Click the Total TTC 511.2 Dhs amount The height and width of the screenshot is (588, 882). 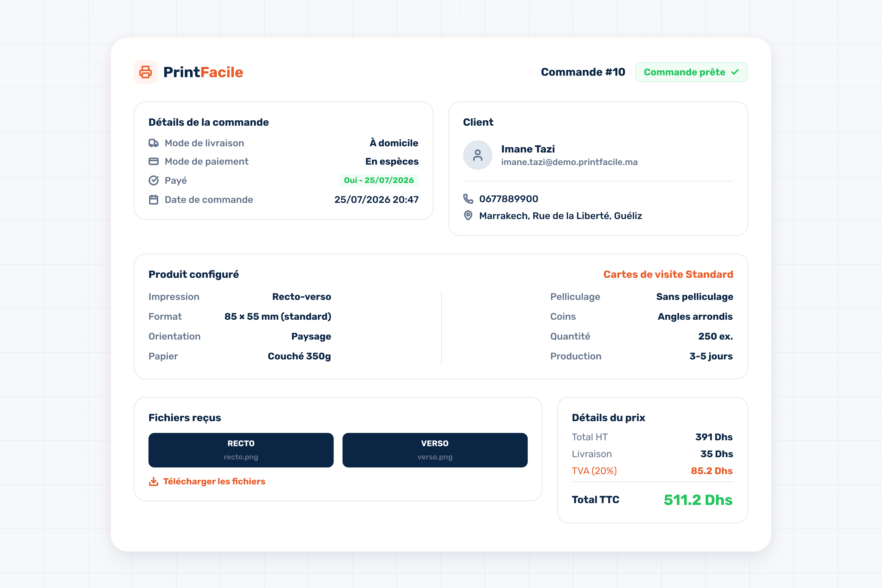tap(698, 500)
